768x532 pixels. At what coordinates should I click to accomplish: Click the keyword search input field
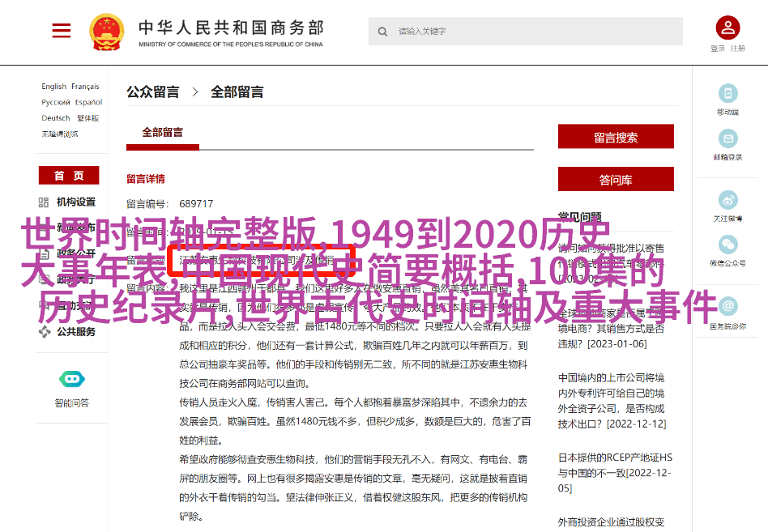[535, 32]
